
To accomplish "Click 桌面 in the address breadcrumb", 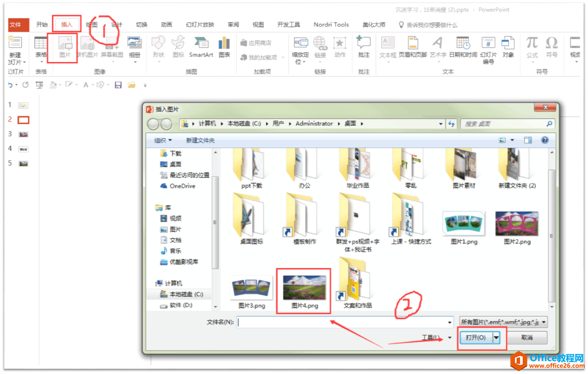I will coord(350,123).
